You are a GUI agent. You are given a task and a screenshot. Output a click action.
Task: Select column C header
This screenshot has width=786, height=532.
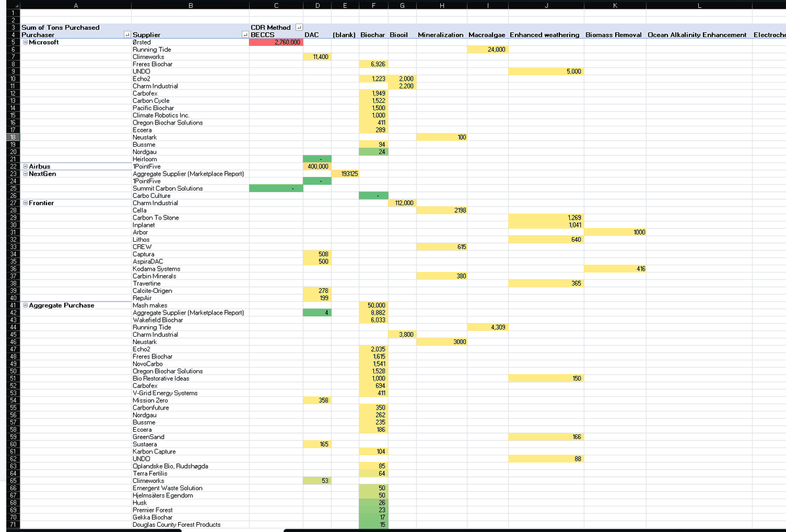(276, 5)
